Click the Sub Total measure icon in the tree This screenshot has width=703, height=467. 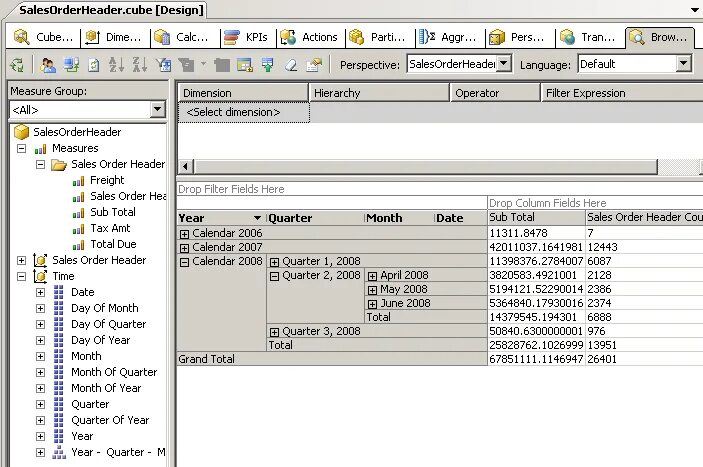coord(78,212)
